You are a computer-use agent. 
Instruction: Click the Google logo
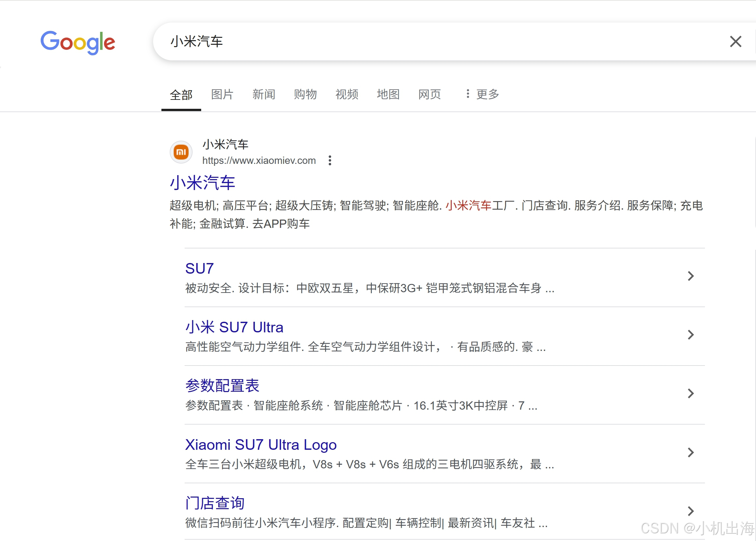(78, 42)
